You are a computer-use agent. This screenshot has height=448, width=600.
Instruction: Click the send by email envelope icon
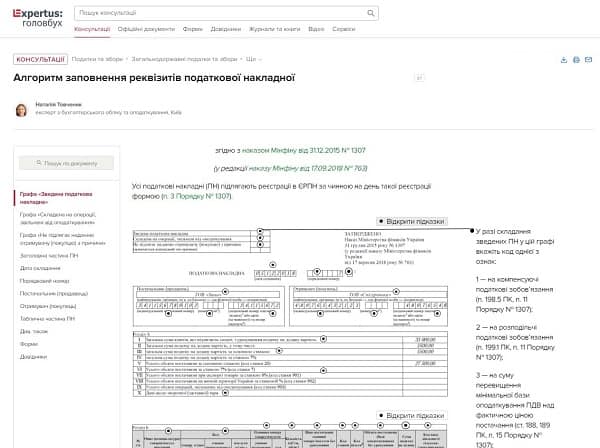[589, 60]
